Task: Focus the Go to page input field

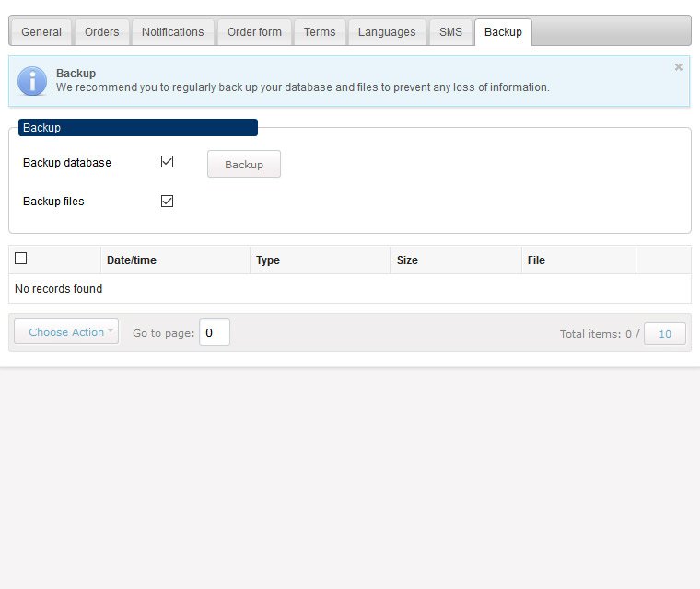Action: (215, 332)
